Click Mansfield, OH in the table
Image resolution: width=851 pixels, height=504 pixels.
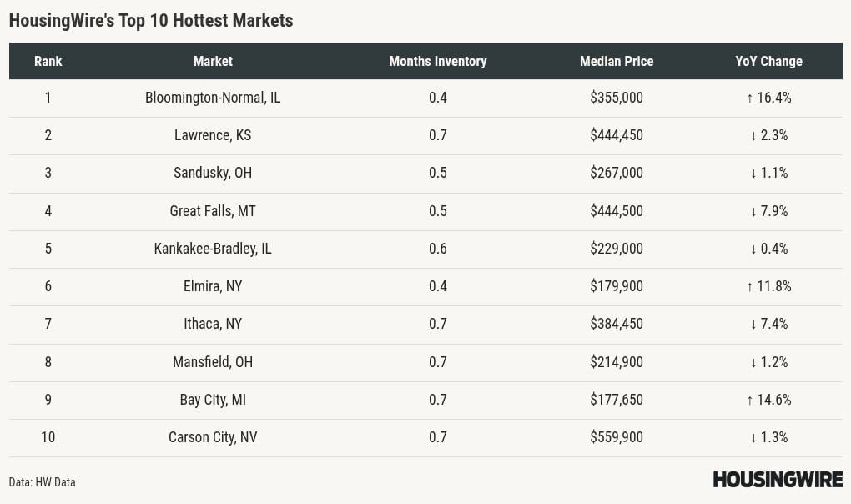[x=213, y=362]
